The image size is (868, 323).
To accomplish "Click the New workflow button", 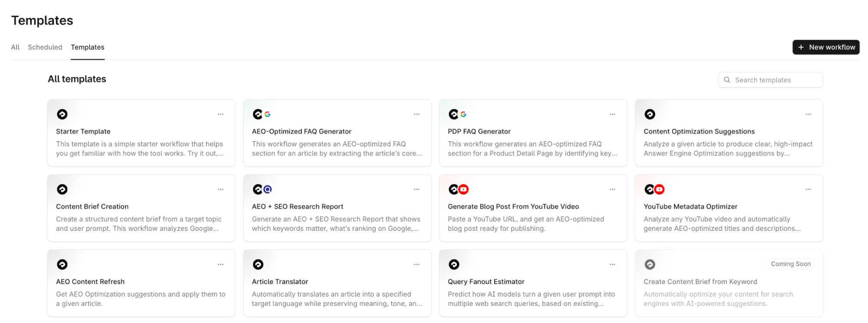I will coord(826,47).
